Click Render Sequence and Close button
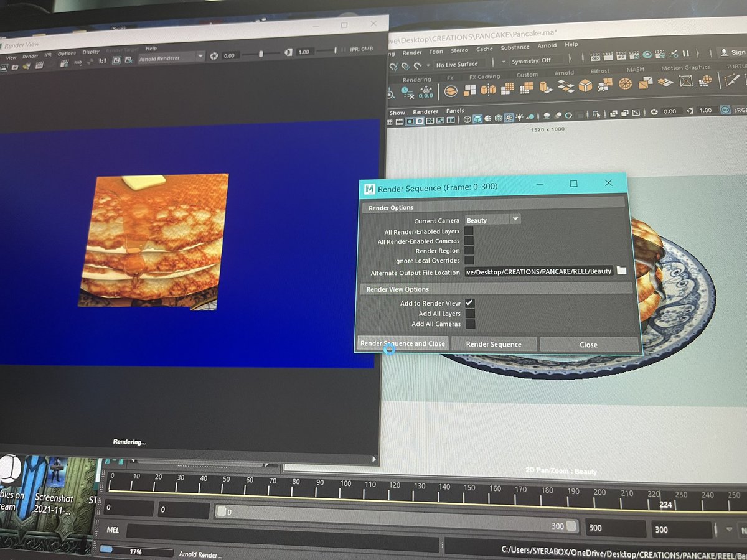Screen dimensions: 747x560 [403, 343]
